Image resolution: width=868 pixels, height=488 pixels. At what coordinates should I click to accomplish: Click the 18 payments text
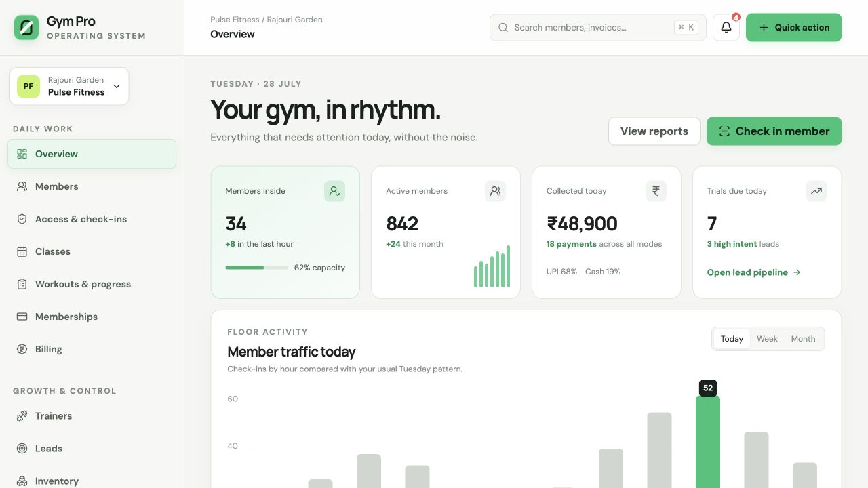pos(572,244)
